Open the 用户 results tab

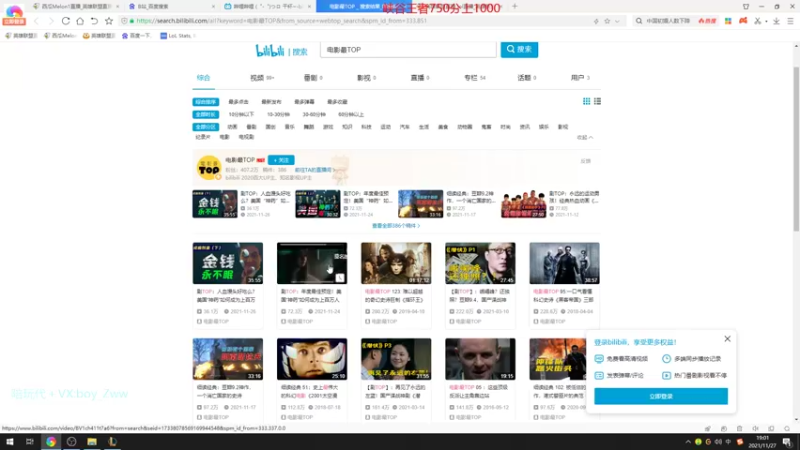pyautogui.click(x=580, y=78)
